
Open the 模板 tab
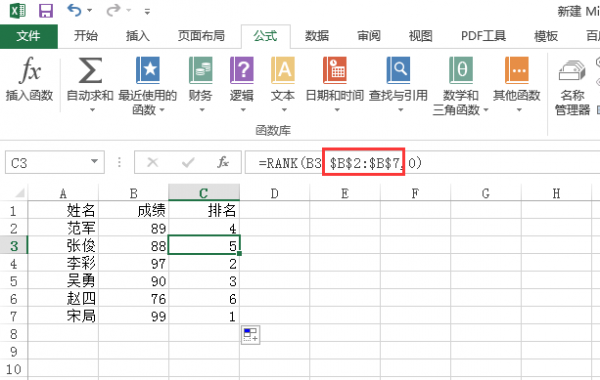click(546, 36)
